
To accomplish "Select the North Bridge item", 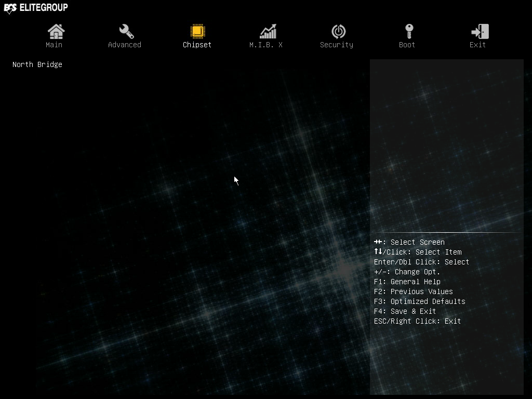I will (37, 64).
